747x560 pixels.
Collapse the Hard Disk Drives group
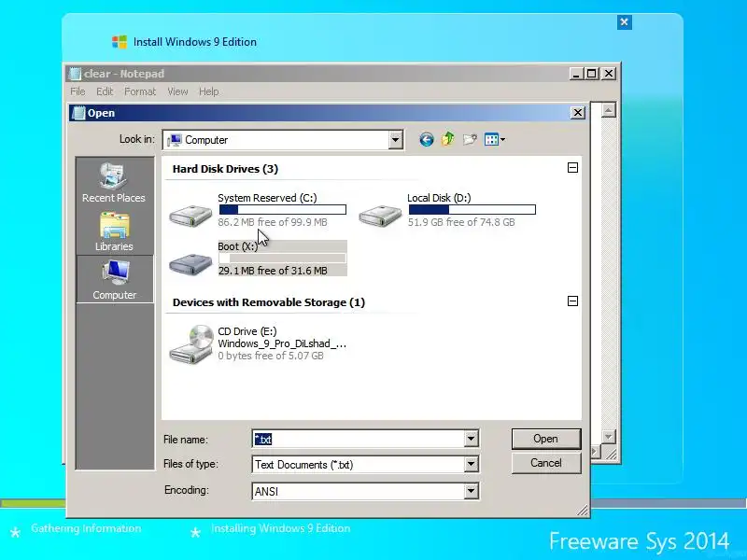572,168
